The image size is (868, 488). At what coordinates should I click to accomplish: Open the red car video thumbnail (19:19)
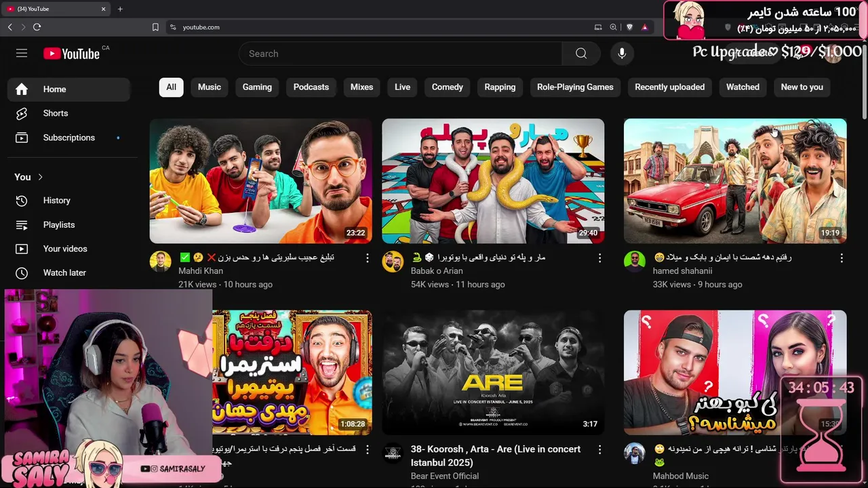click(x=735, y=181)
